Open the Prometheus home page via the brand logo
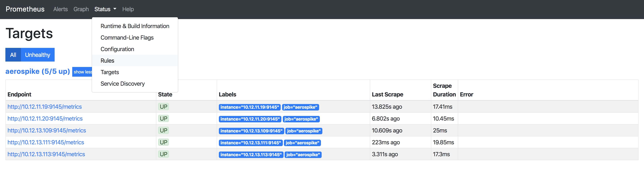 (25, 9)
